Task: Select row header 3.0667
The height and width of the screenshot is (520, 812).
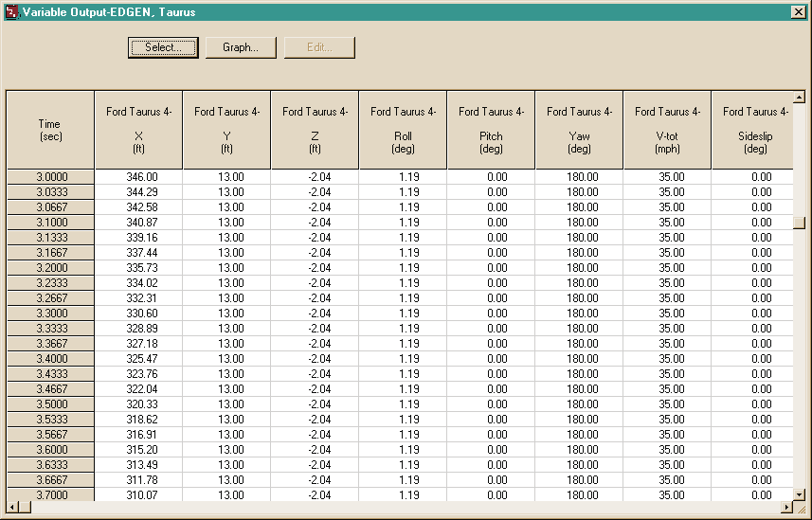Action: coord(50,207)
